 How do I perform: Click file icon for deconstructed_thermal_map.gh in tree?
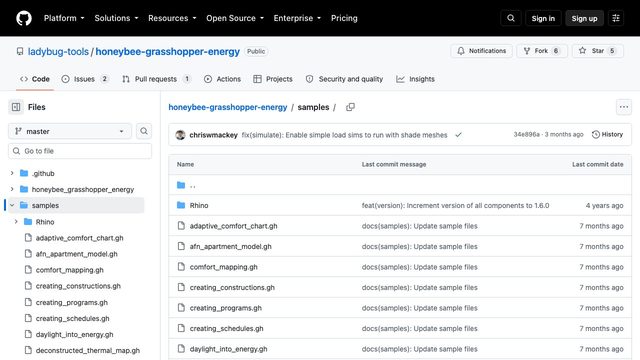coord(28,350)
